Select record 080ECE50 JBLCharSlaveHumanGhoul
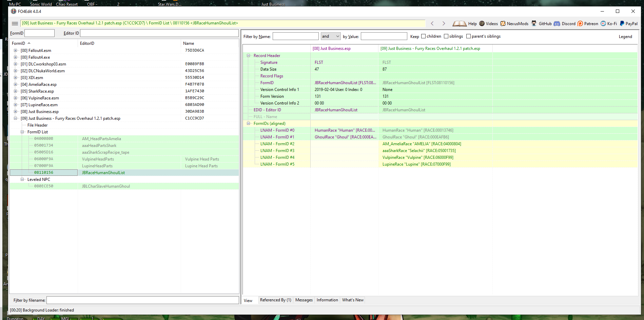 pos(124,186)
